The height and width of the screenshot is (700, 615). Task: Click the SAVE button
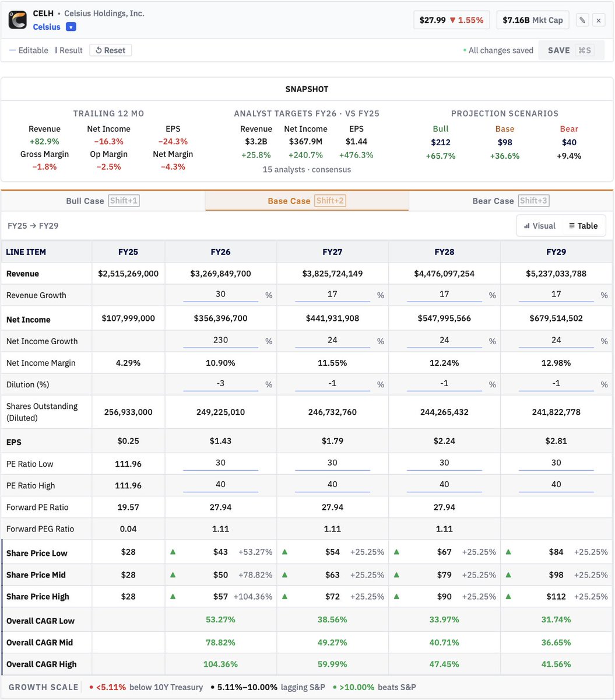571,50
